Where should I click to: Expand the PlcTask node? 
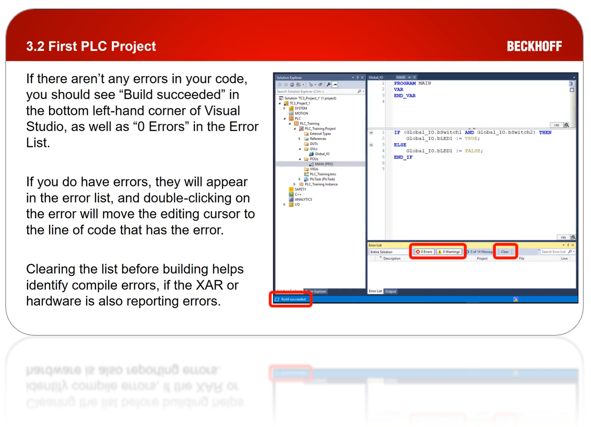pos(299,179)
